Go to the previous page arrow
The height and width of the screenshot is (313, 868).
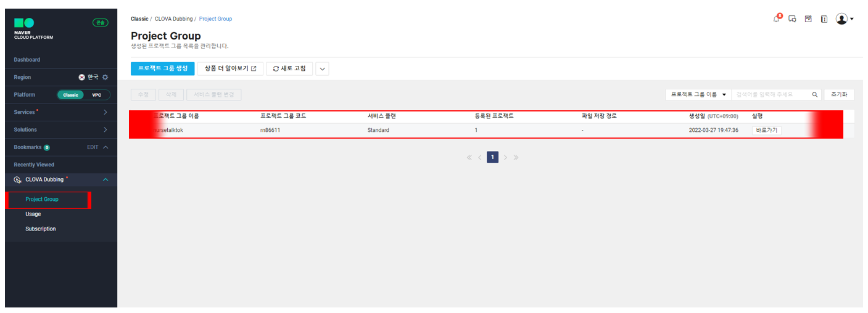pyautogui.click(x=480, y=158)
